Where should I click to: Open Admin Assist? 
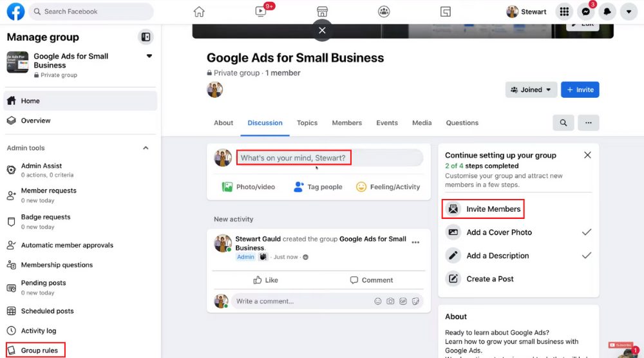click(80, 170)
